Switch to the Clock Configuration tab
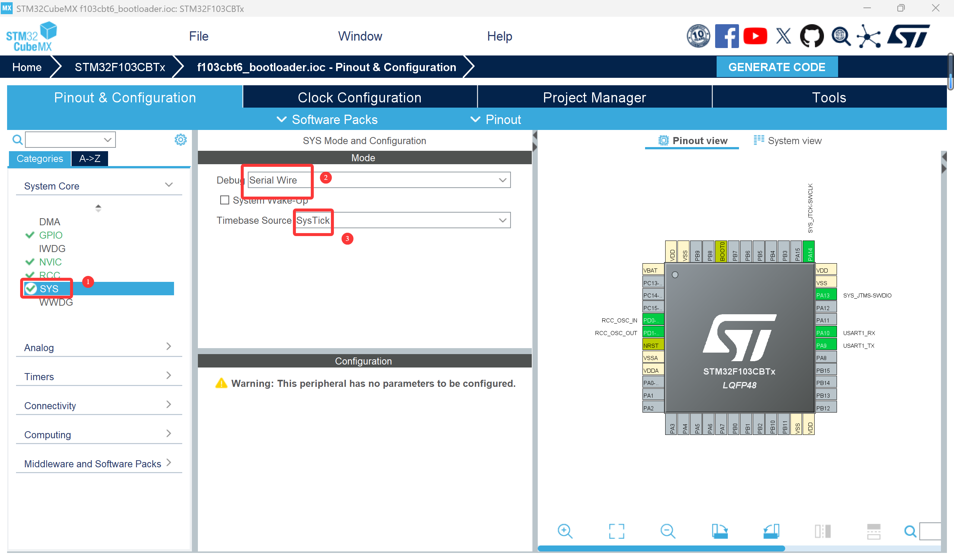 [x=359, y=97]
